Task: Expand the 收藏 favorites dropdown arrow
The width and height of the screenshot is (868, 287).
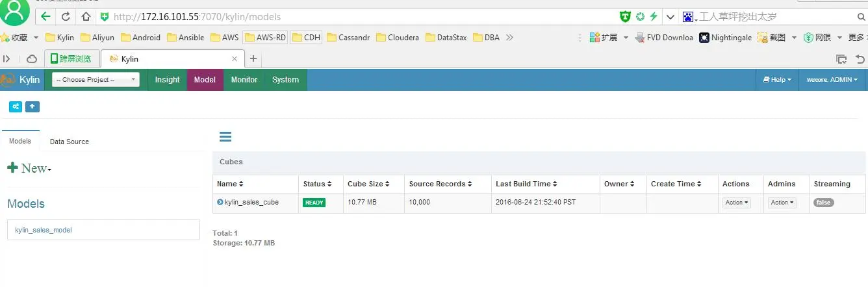Action: point(36,38)
